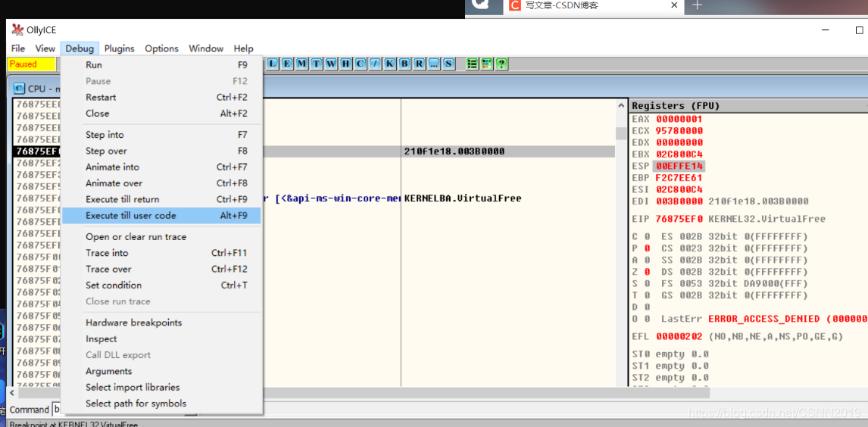Click the CSDN tab favicon in browser
Viewport: 868px width, 427px height.
(515, 5)
